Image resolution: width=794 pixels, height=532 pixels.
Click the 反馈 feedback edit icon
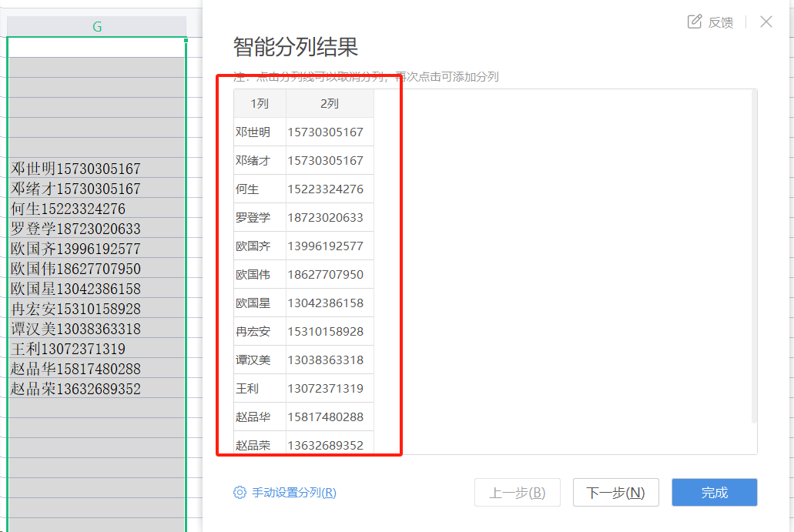[694, 22]
